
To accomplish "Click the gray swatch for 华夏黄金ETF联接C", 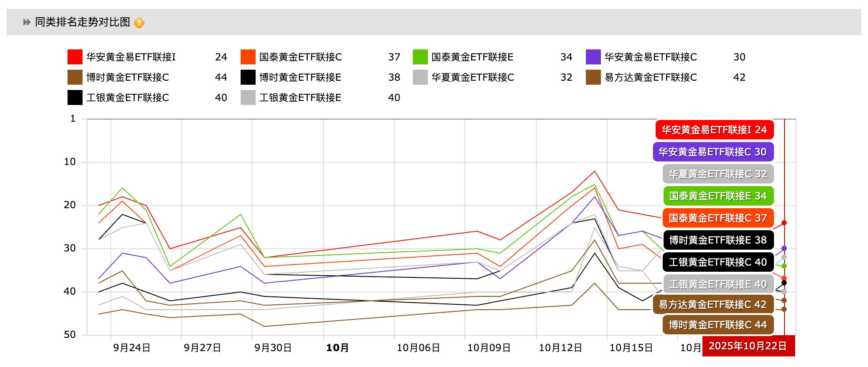I will tap(420, 77).
